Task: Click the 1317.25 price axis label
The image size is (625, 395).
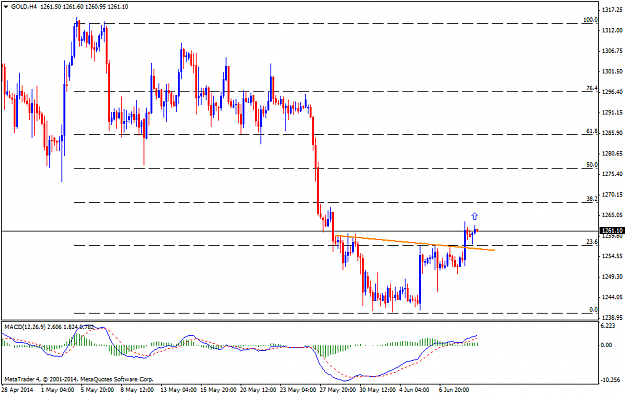Action: [x=613, y=10]
